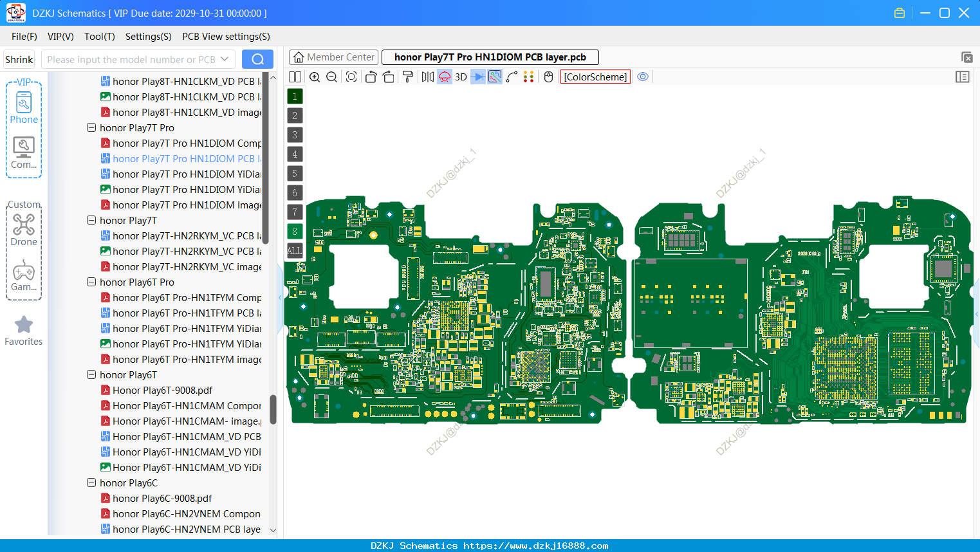Toggle the trace routing display button
980x552 pixels.
[x=495, y=77]
